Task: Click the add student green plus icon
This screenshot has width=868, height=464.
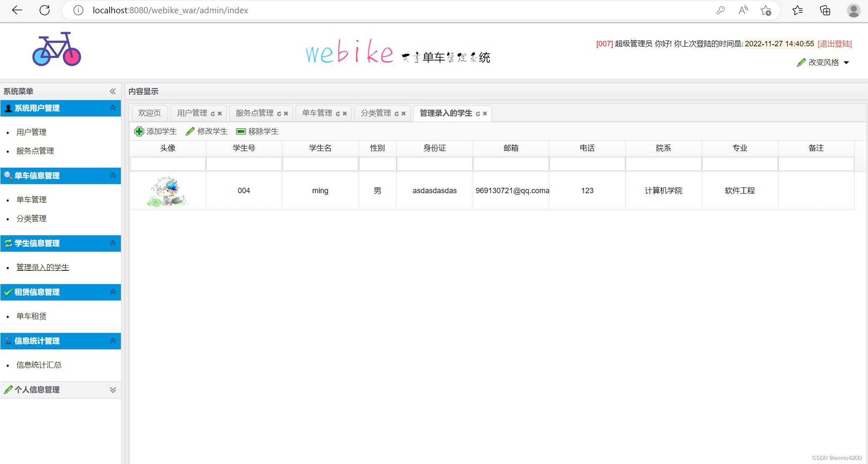Action: pyautogui.click(x=139, y=131)
